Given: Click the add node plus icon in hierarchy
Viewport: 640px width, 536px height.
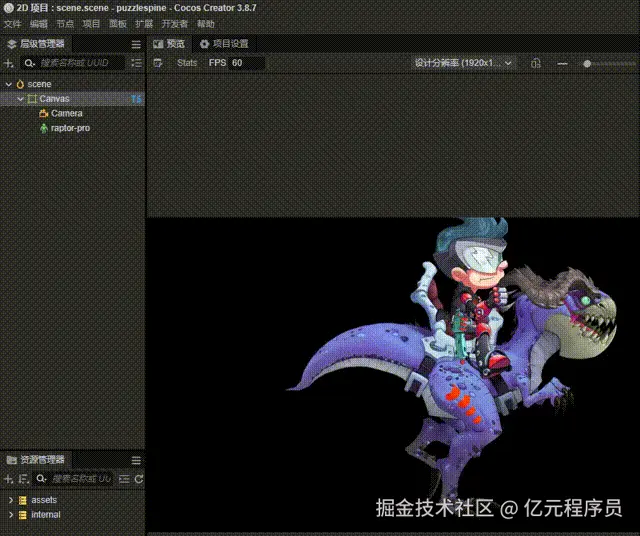Looking at the screenshot, I should (x=9, y=63).
